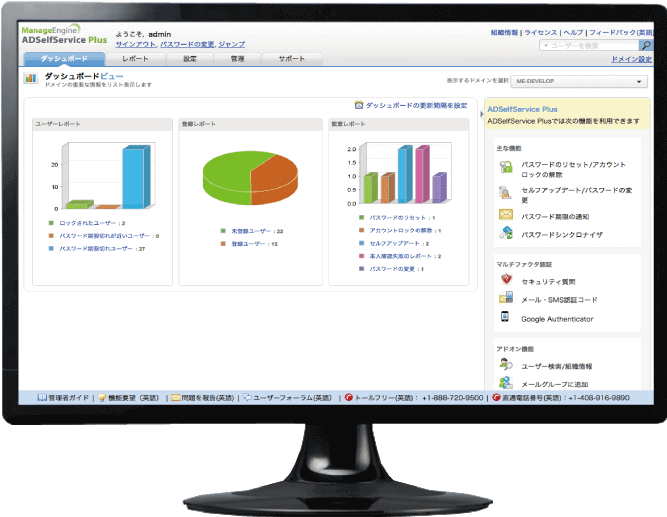Click the パスワードシンクロナイザ text
Image resolution: width=667 pixels, height=517 pixels.
[562, 234]
